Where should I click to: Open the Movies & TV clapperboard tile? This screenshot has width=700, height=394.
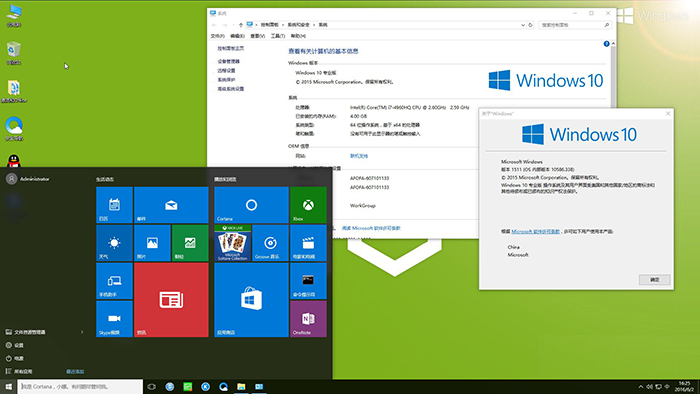coord(308,243)
